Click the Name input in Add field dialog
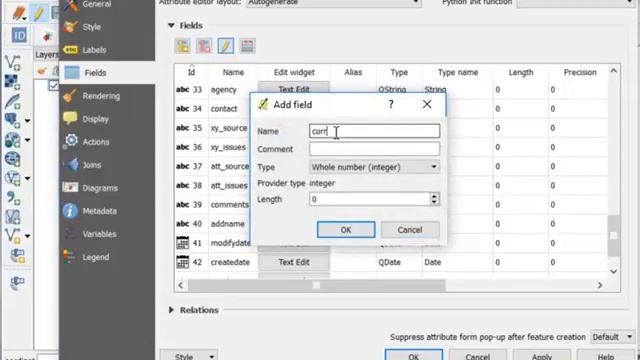This screenshot has width=640, height=360. pos(374,131)
